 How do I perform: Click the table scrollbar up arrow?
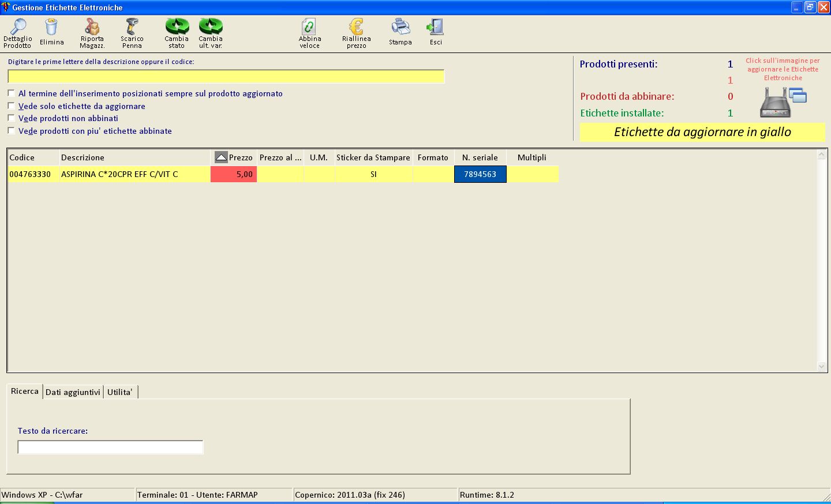coord(822,155)
